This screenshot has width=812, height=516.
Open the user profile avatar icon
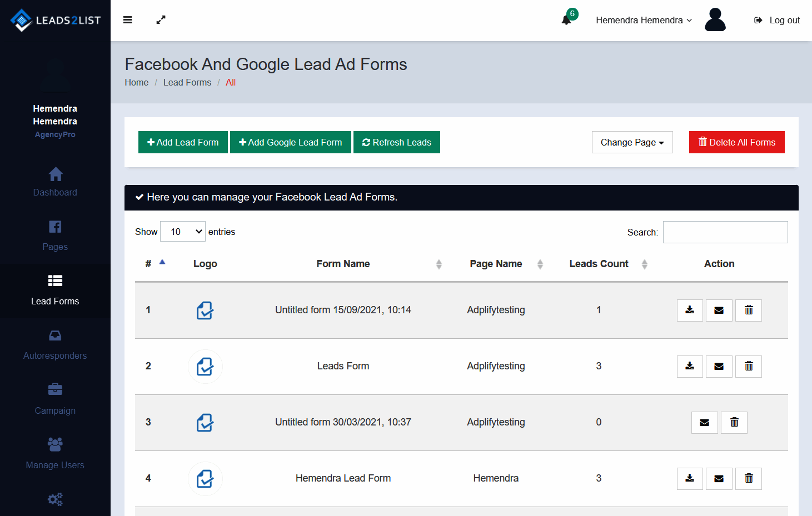tap(715, 20)
